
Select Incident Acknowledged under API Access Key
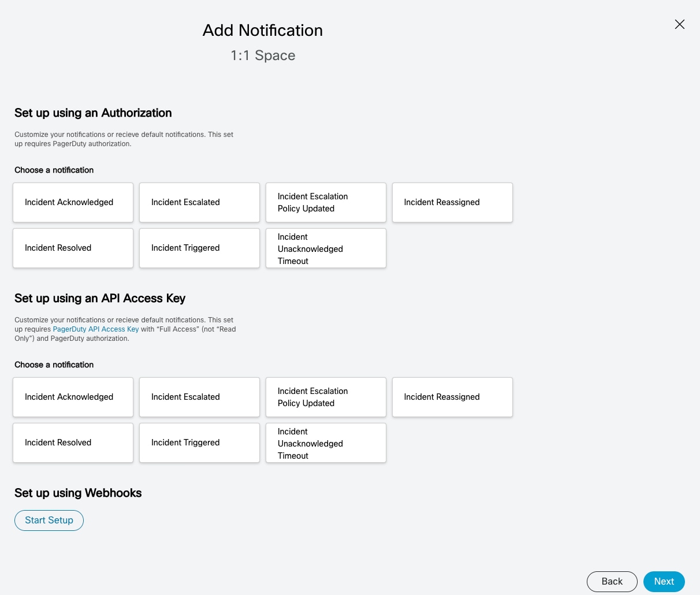73,397
